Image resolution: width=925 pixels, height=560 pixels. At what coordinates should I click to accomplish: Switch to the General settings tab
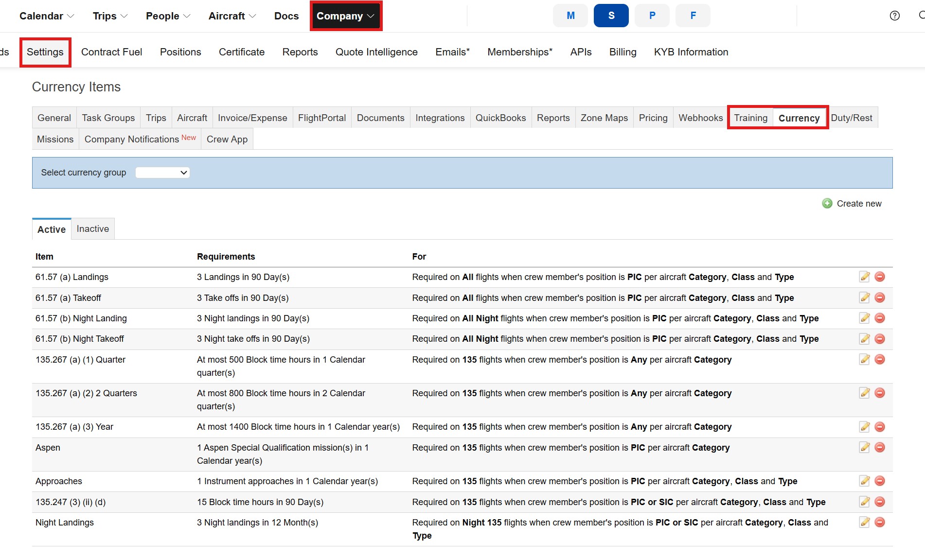tap(54, 118)
